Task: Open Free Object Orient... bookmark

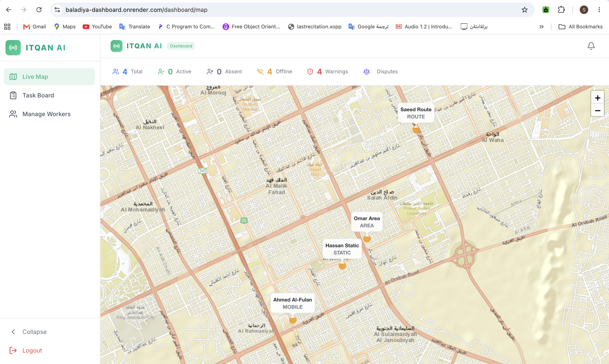Action: tap(251, 26)
